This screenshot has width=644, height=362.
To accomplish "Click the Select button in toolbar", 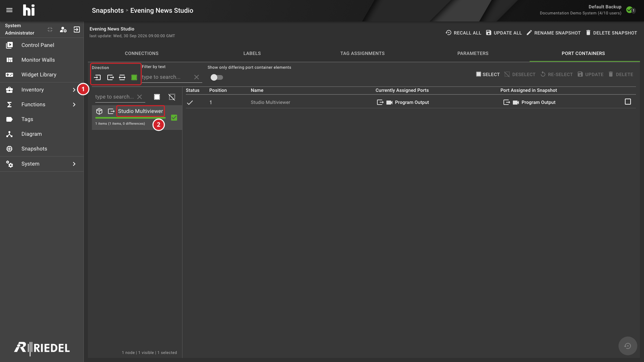I will (x=488, y=74).
